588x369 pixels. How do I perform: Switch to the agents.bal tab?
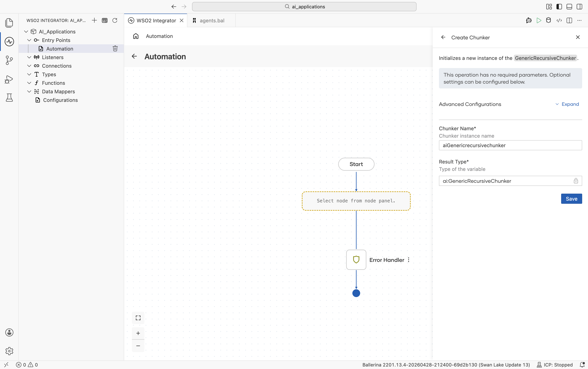(212, 20)
